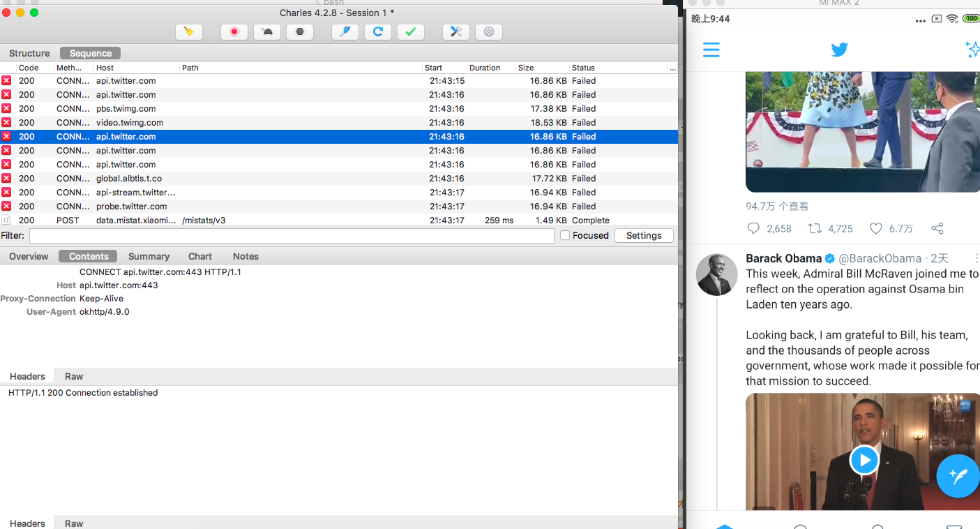980x529 pixels.
Task: Sort by the Status column header
Action: [x=618, y=68]
